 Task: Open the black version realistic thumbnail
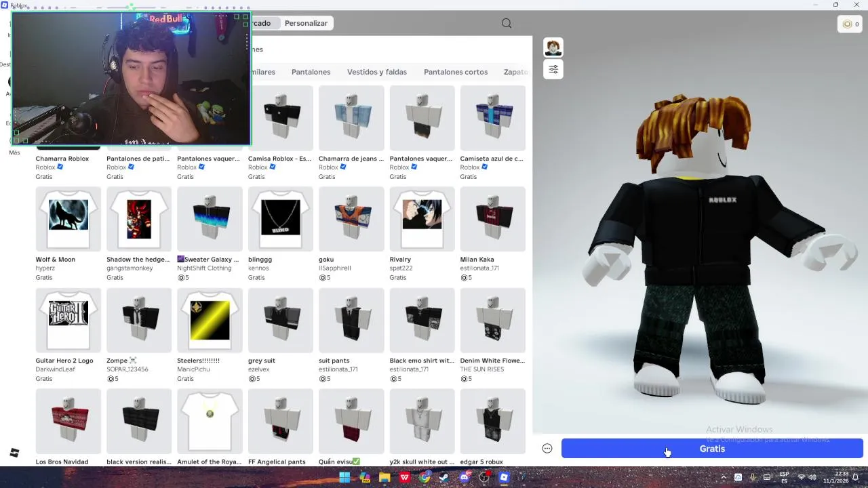click(x=139, y=421)
